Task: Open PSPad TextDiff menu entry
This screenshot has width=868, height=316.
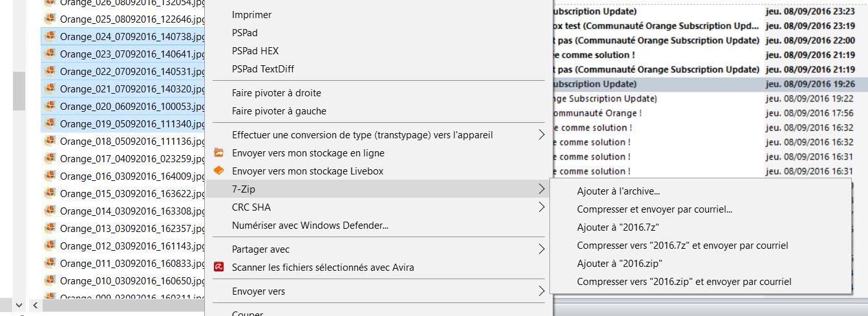Action: pos(263,69)
